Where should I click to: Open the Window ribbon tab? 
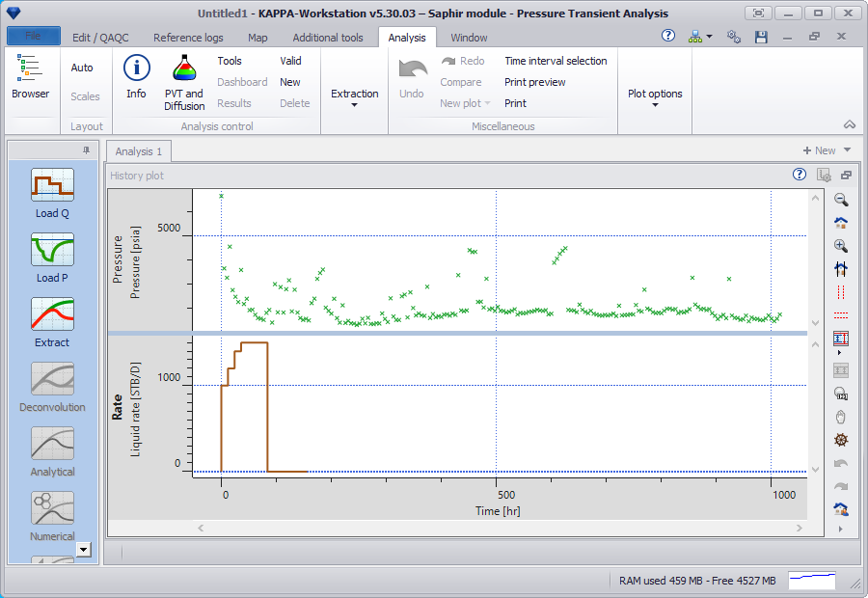coord(469,38)
